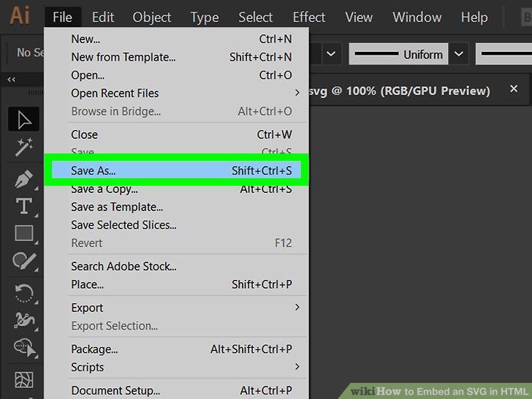Close the svg document tab
Image resolution: width=532 pixels, height=399 pixels.
click(514, 89)
